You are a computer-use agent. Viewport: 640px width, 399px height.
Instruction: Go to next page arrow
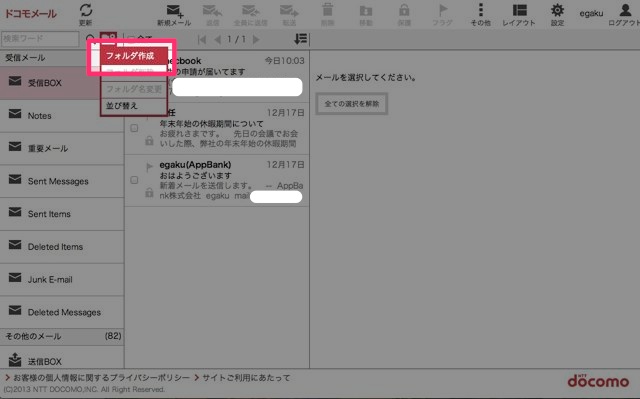pyautogui.click(x=256, y=39)
